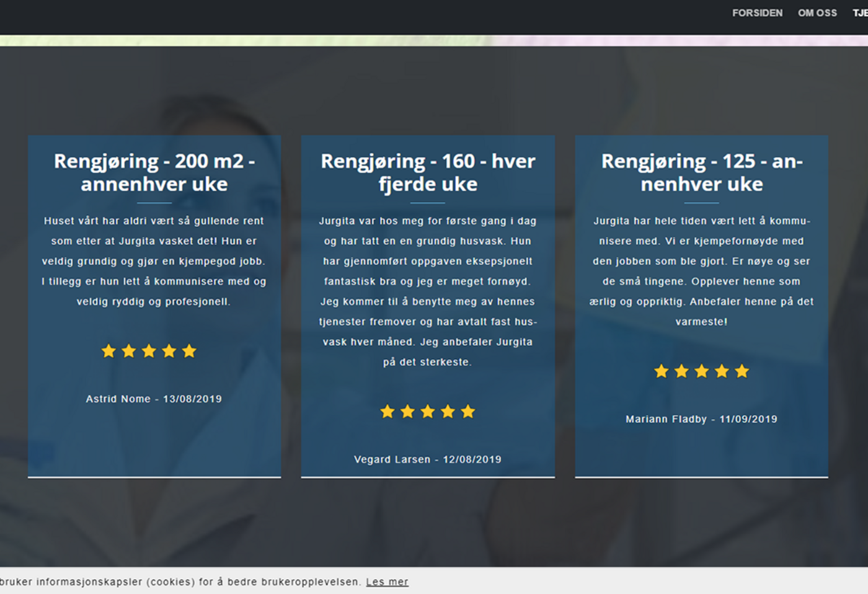Go to the OM OSS page
The height and width of the screenshot is (594, 868).
(817, 13)
